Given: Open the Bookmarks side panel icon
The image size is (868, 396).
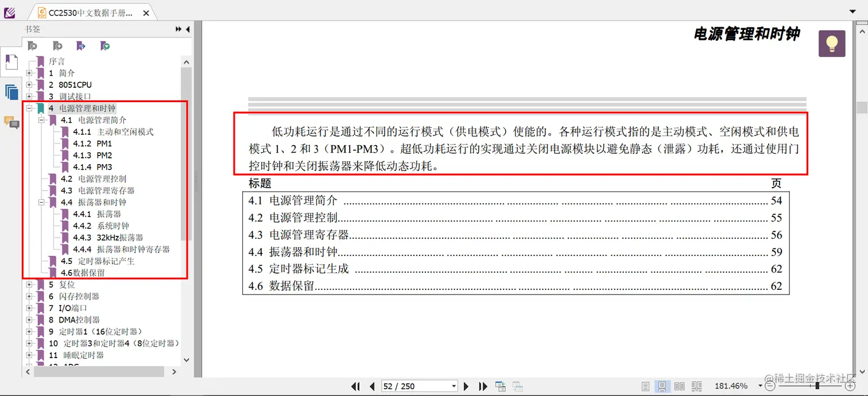Looking at the screenshot, I should click(x=11, y=62).
